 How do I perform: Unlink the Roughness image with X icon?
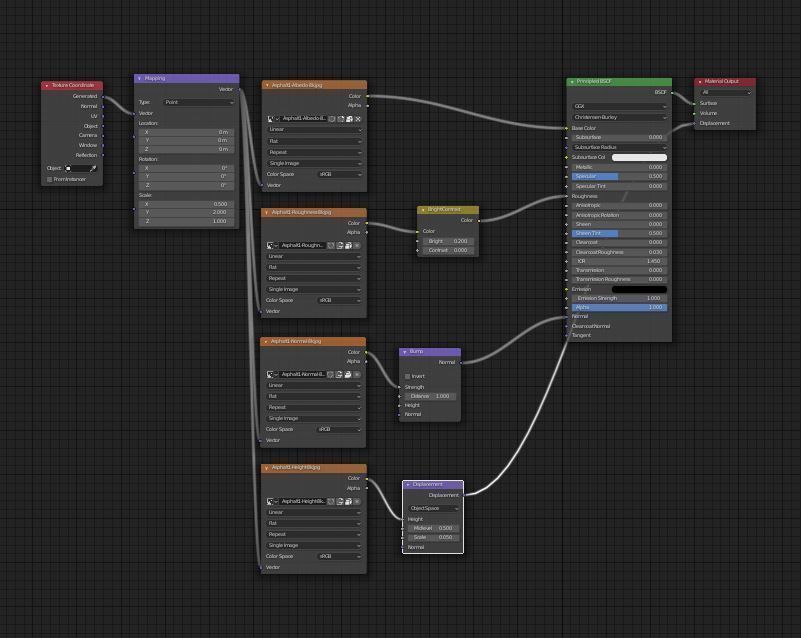pyautogui.click(x=357, y=246)
